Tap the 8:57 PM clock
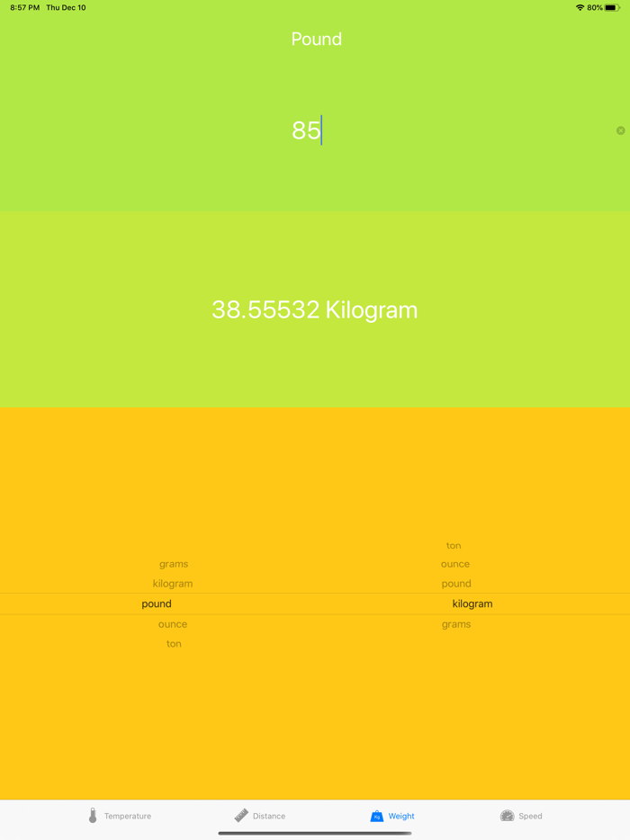The height and width of the screenshot is (840, 630). coord(24,7)
